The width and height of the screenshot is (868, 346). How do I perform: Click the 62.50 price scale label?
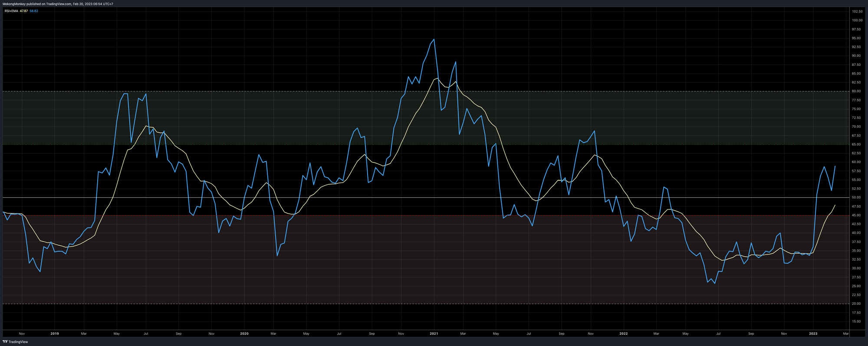coord(857,153)
